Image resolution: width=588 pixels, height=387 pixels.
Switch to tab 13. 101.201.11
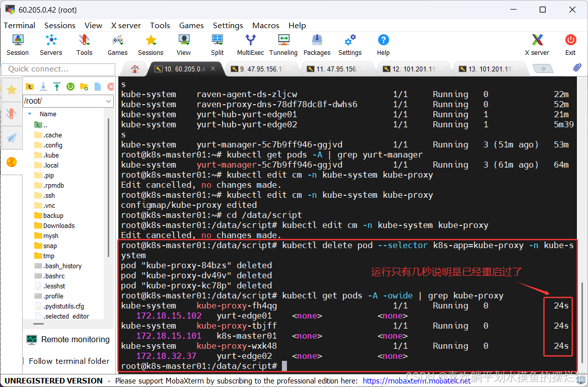pyautogui.click(x=489, y=69)
